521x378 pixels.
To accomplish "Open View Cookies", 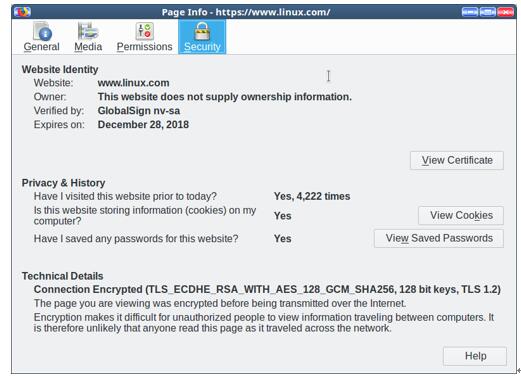I will click(461, 216).
